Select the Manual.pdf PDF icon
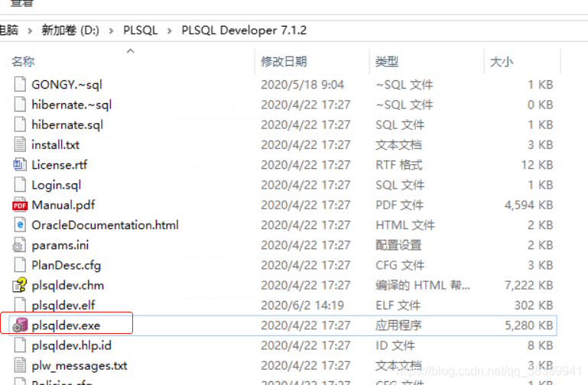 coord(20,205)
